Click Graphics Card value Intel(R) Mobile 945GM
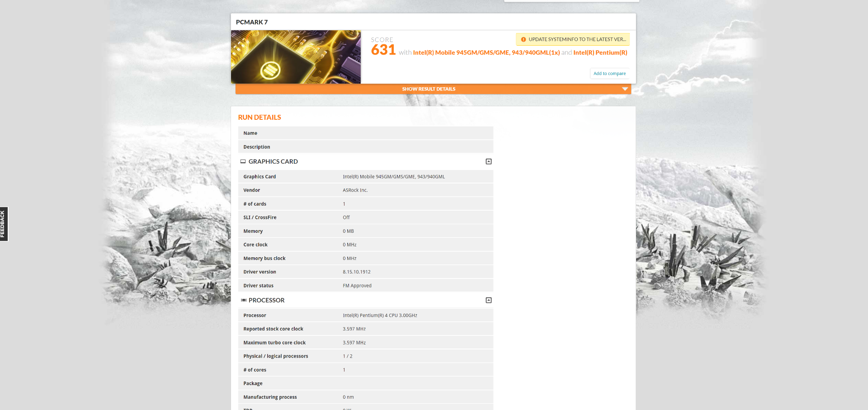The width and height of the screenshot is (868, 410). tap(394, 177)
